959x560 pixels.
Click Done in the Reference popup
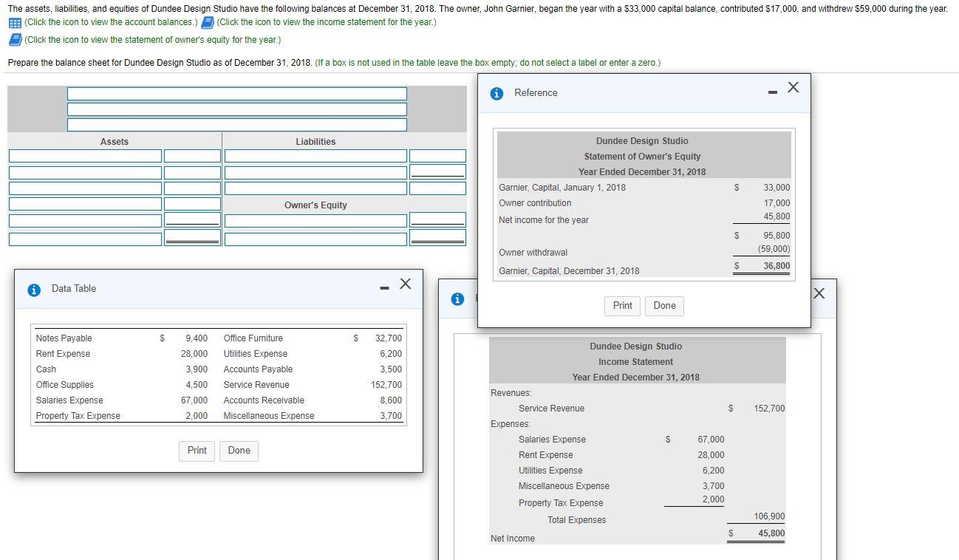(x=665, y=306)
